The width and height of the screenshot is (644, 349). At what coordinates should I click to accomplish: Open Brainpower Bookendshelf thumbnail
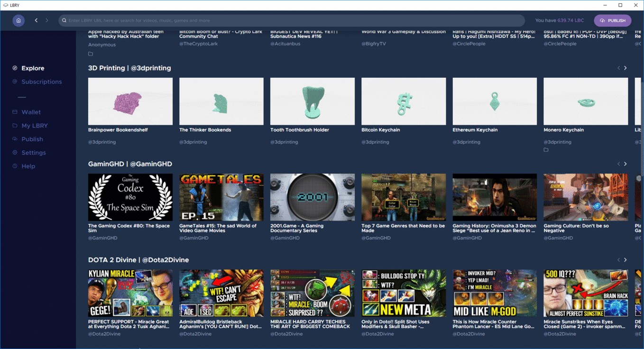pos(130,101)
